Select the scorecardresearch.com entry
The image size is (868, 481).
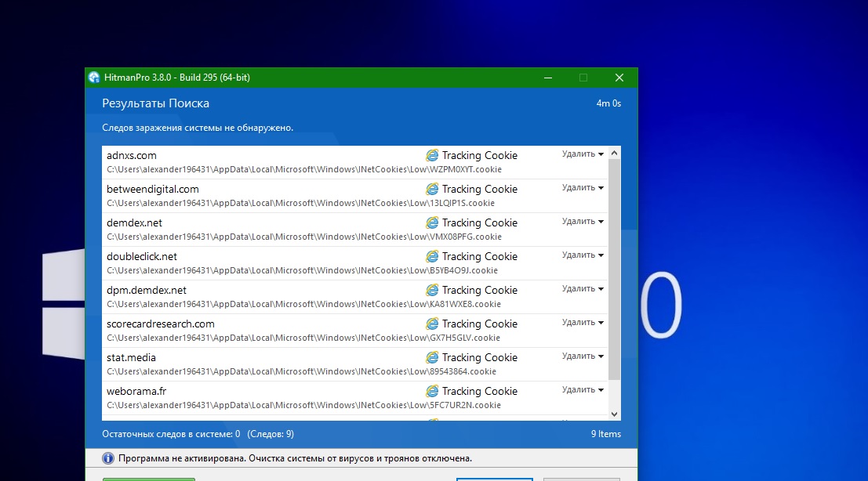point(355,331)
